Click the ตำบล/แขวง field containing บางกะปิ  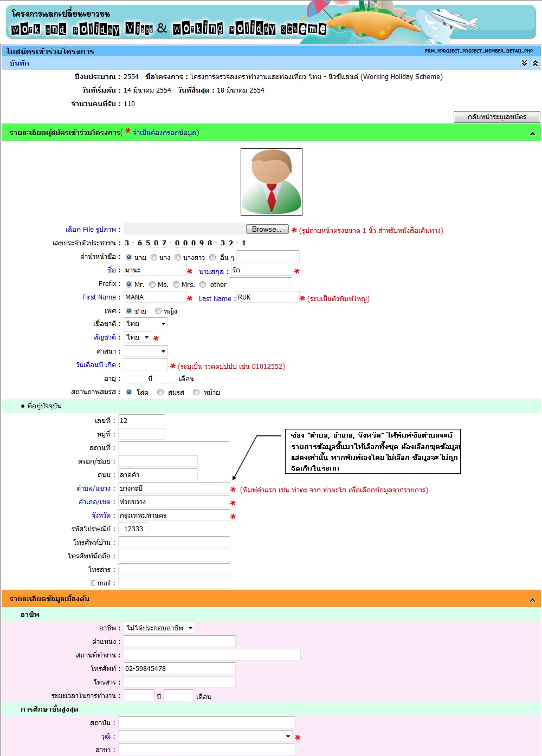point(174,488)
